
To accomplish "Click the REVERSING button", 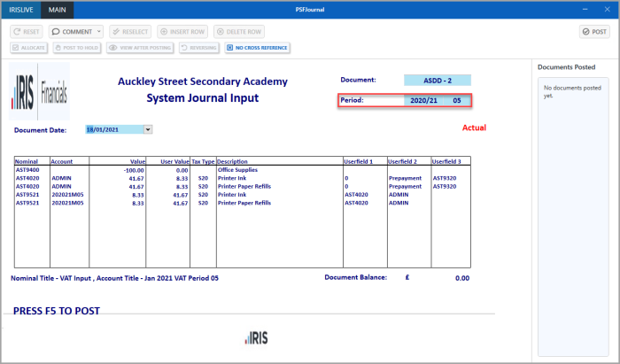I will pos(199,48).
